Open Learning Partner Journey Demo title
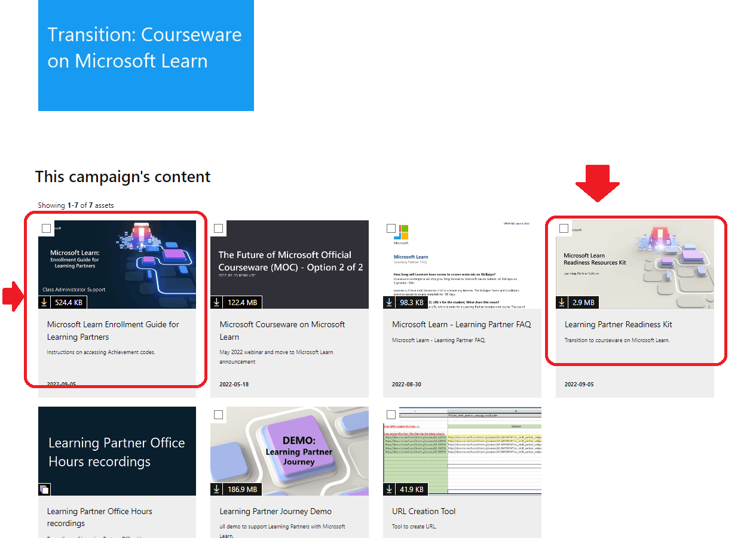 pos(276,512)
